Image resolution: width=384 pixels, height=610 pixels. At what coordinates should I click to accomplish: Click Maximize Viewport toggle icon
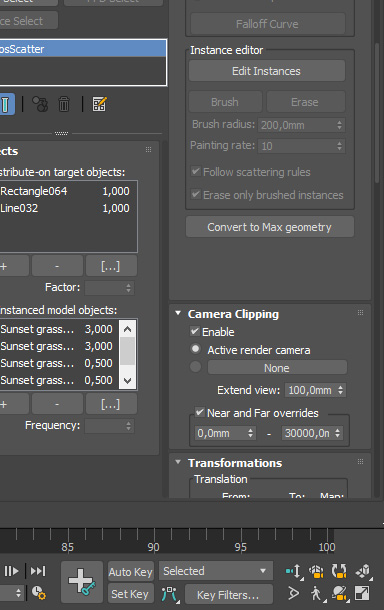tap(362, 593)
